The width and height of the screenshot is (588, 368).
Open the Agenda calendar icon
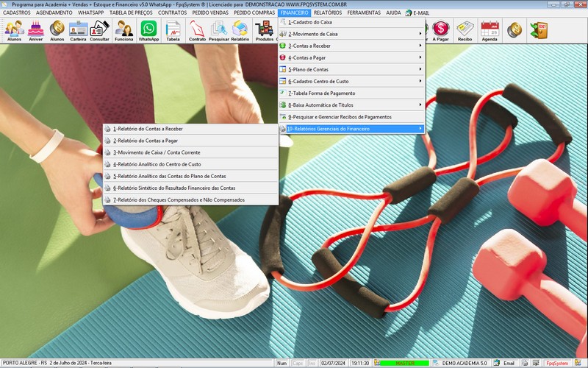pos(490,30)
